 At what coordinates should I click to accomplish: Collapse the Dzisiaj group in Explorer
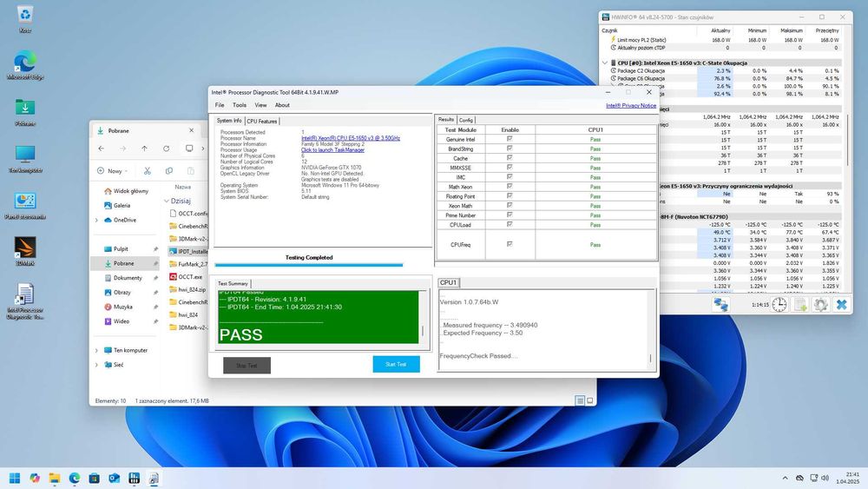[167, 201]
